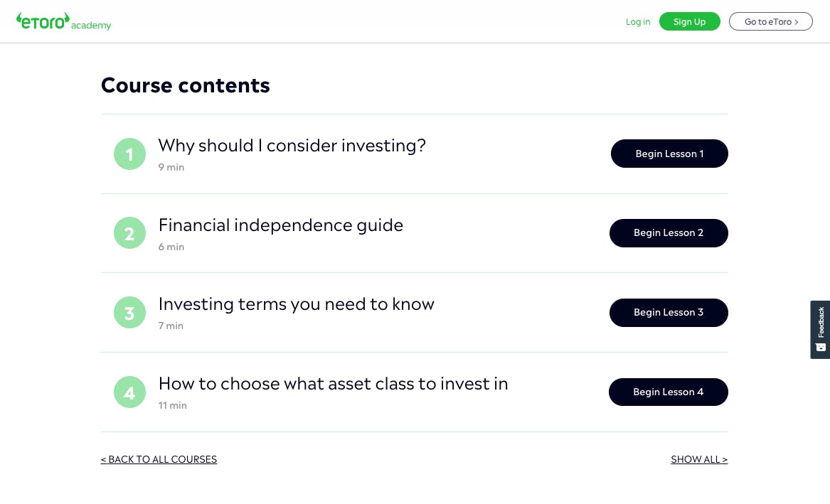Screen dimensions: 830x504
Task: Return via Back to All Courses
Action: click(x=159, y=459)
